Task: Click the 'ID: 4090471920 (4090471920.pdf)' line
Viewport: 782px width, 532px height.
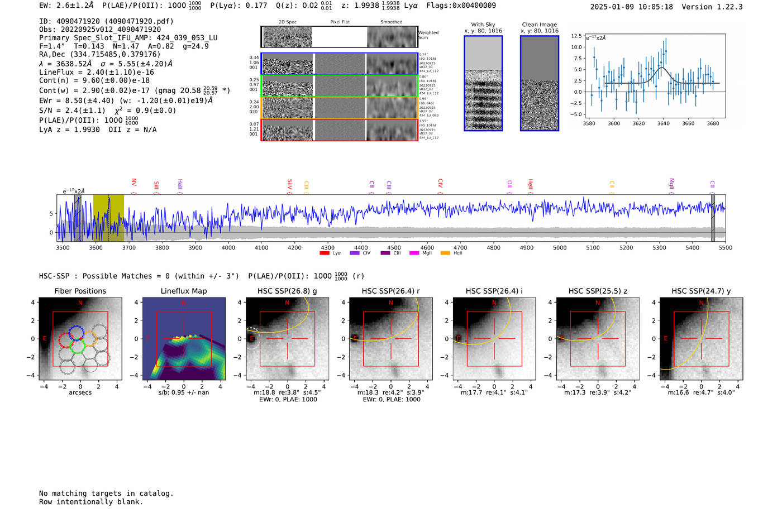Action: point(106,21)
